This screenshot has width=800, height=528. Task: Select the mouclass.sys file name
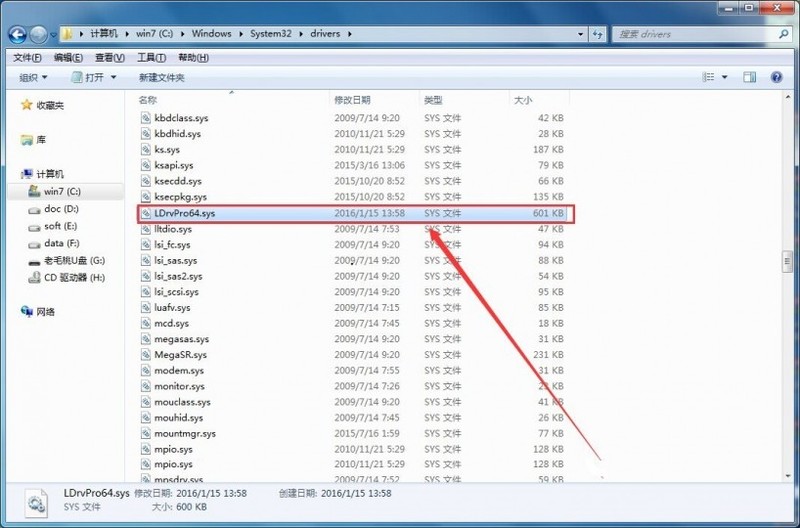coord(182,402)
